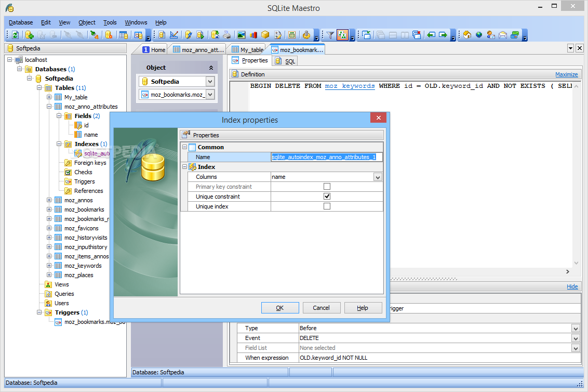This screenshot has width=588, height=392.
Task: Click the create new database icon
Action: [x=29, y=35]
